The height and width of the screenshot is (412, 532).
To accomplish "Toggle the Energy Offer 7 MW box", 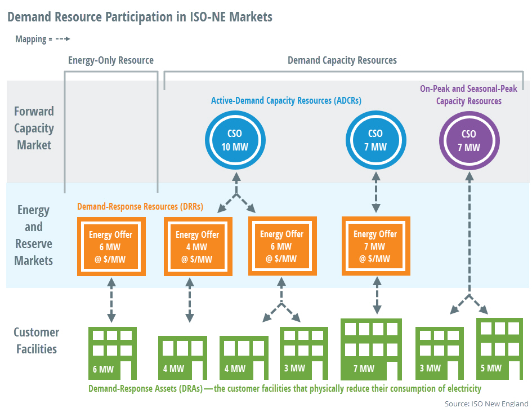I will [375, 246].
